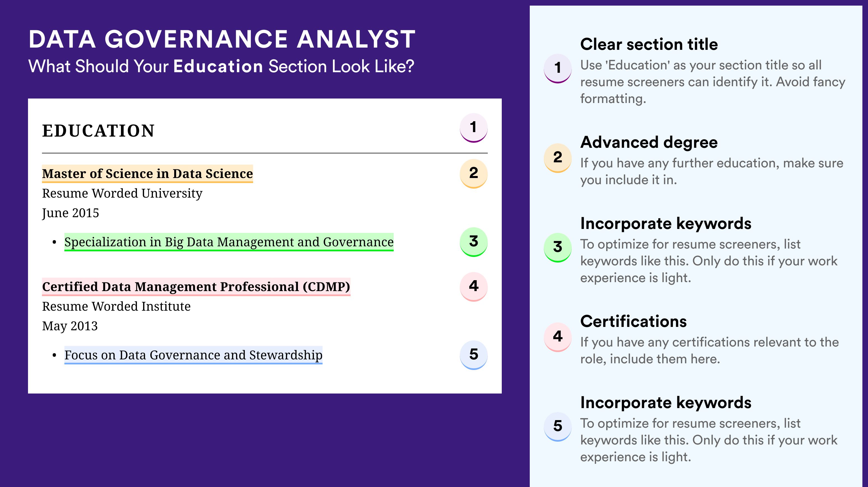Click purple badge 1 beside EDUCATION heading
The width and height of the screenshot is (868, 487).
click(x=473, y=128)
